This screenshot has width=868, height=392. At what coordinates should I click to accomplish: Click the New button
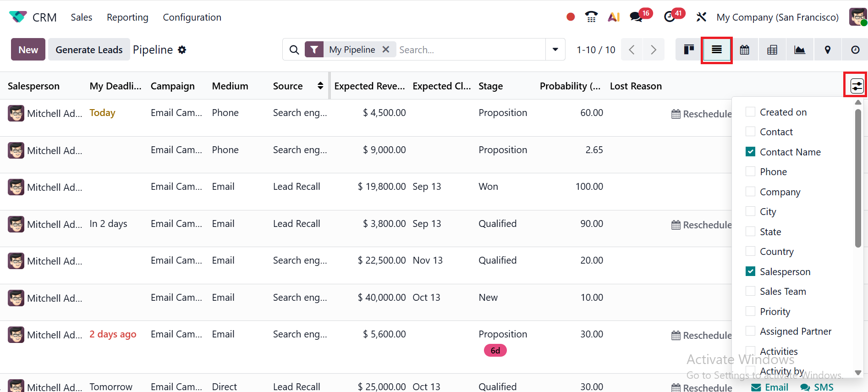tap(28, 50)
